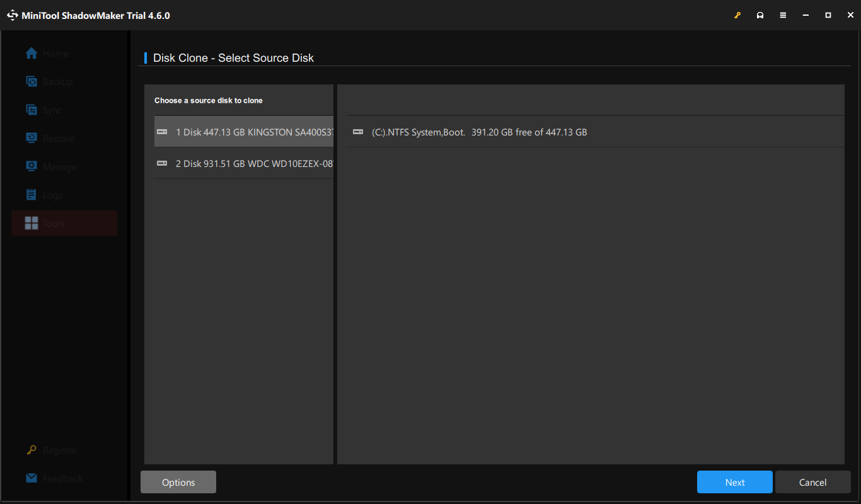Viewport: 861px width, 504px height.
Task: Switch to the Backup page label
Action: click(58, 82)
